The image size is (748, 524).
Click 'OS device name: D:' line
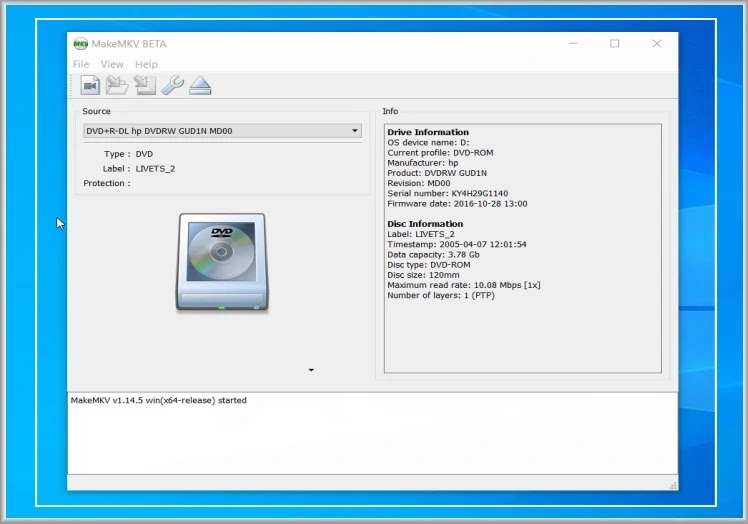tap(428, 142)
